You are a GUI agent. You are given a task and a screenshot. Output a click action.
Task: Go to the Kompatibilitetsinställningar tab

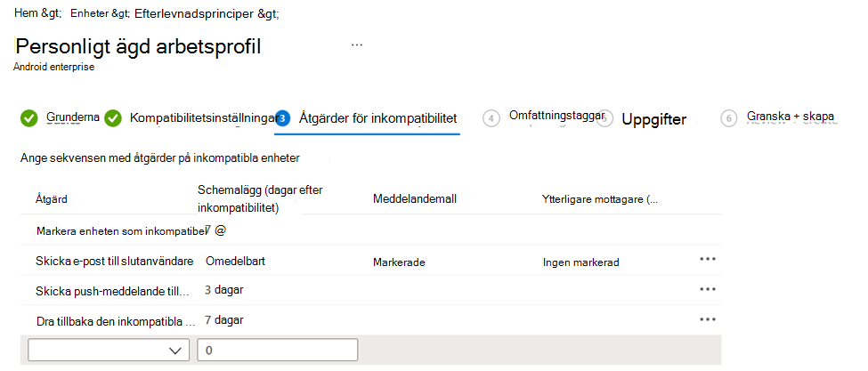pyautogui.click(x=203, y=117)
